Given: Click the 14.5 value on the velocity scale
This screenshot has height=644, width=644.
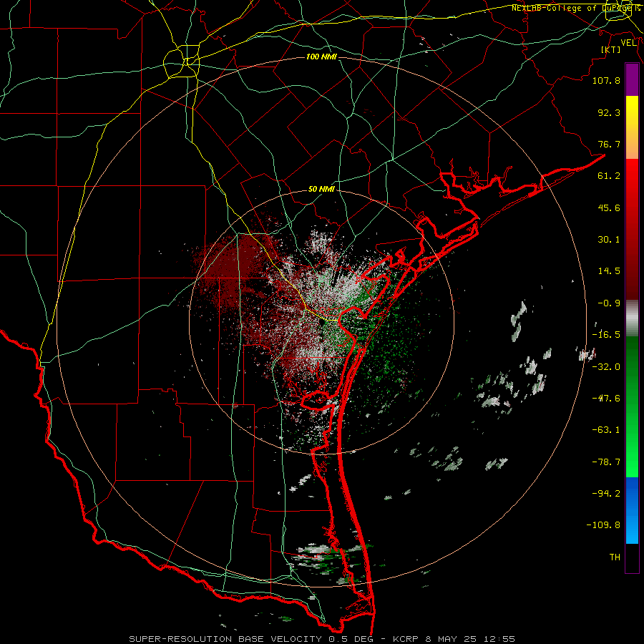Looking at the screenshot, I should tap(609, 271).
